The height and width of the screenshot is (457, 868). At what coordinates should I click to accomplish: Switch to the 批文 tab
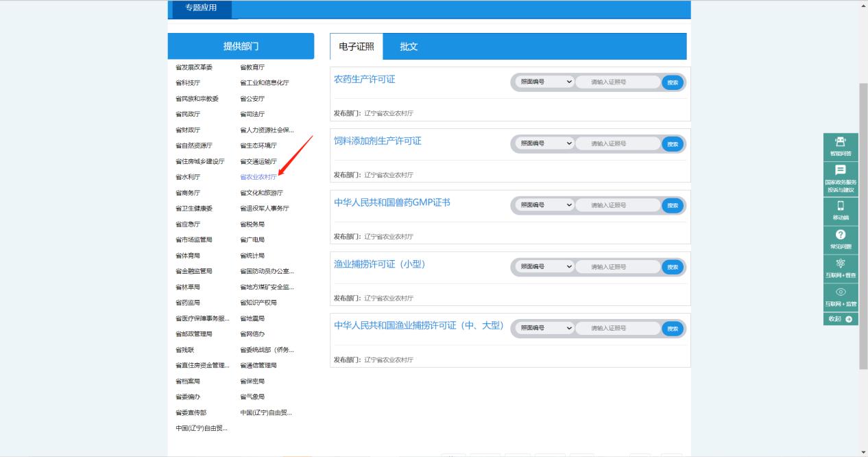point(409,47)
